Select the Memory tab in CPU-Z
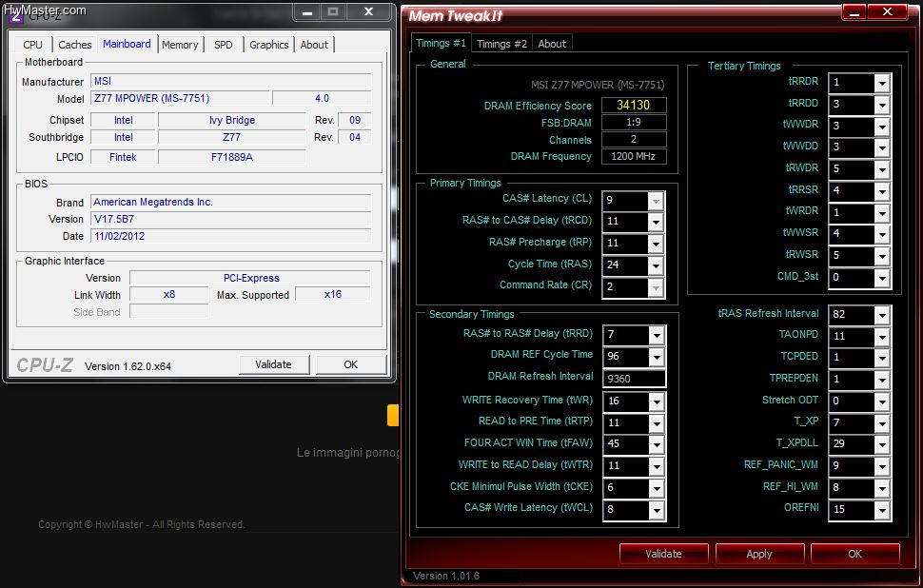Image resolution: width=923 pixels, height=588 pixels. pyautogui.click(x=180, y=45)
